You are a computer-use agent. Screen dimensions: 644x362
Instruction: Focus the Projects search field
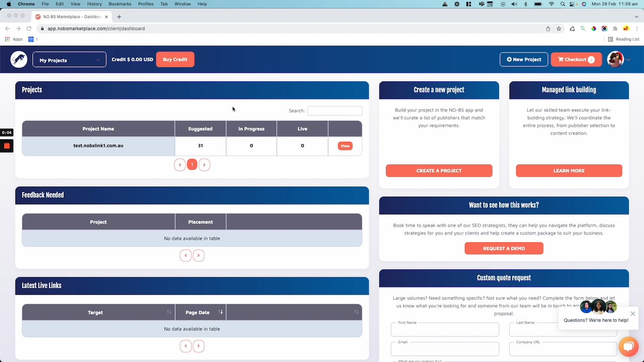(x=335, y=111)
